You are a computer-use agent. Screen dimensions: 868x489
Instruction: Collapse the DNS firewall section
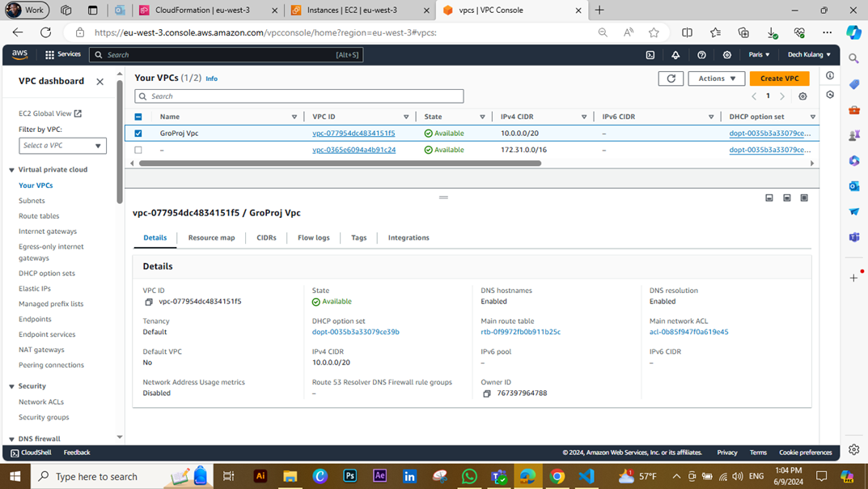[x=11, y=439]
